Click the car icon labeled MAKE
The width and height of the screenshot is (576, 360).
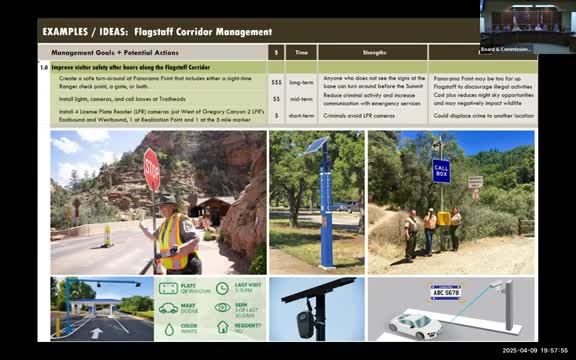(x=168, y=308)
